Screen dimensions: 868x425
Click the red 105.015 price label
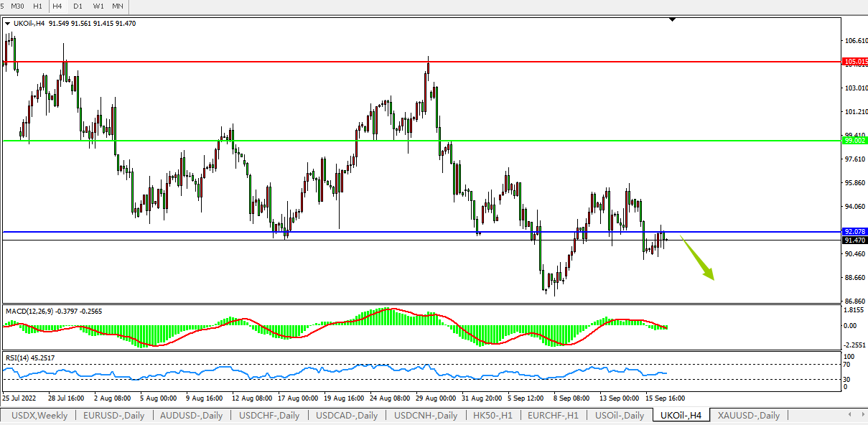click(855, 62)
